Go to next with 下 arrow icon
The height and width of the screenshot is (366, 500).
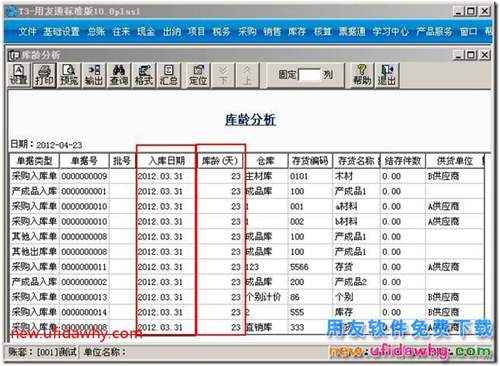223,75
